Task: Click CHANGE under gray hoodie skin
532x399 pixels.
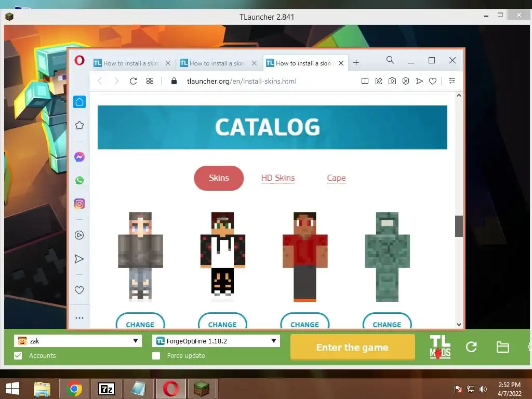Action: 140,321
